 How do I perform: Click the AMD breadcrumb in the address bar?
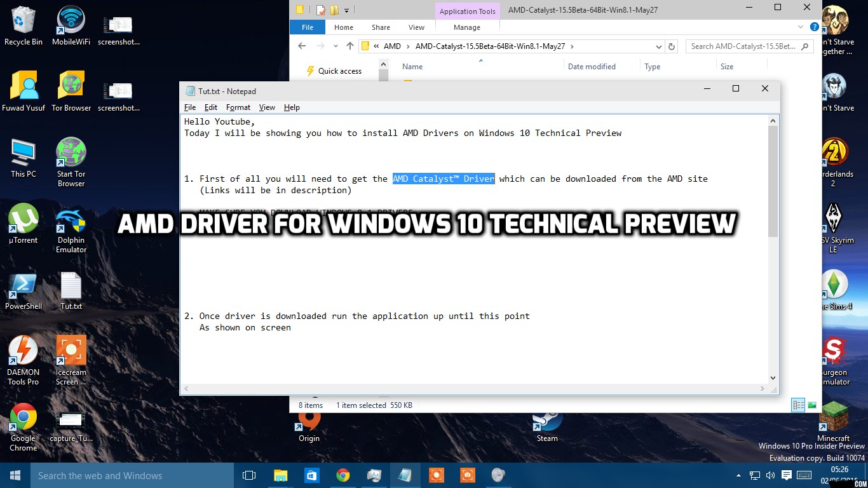(392, 46)
